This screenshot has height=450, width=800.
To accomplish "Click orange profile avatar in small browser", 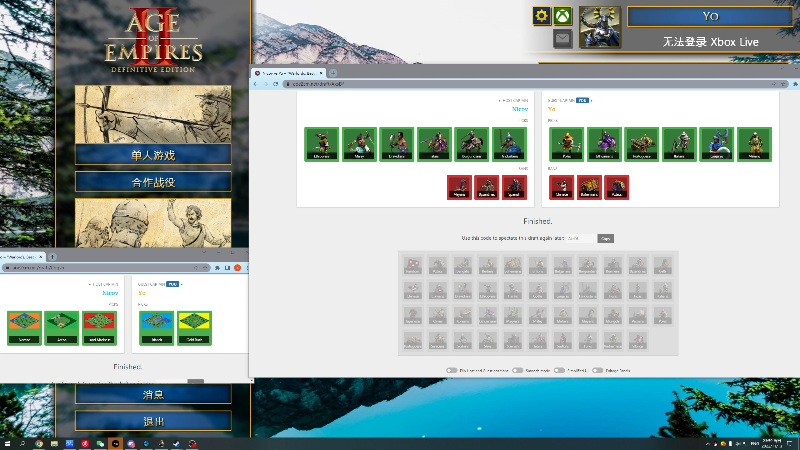I will (238, 267).
